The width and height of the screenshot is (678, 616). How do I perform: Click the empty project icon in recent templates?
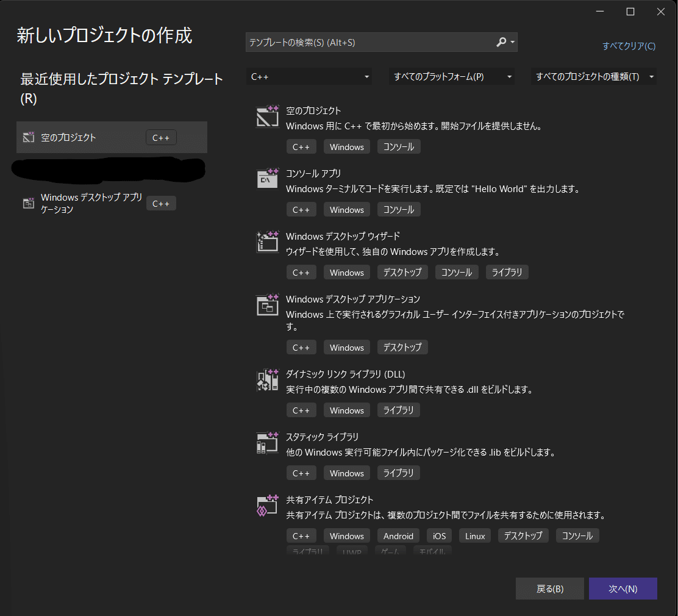[28, 137]
